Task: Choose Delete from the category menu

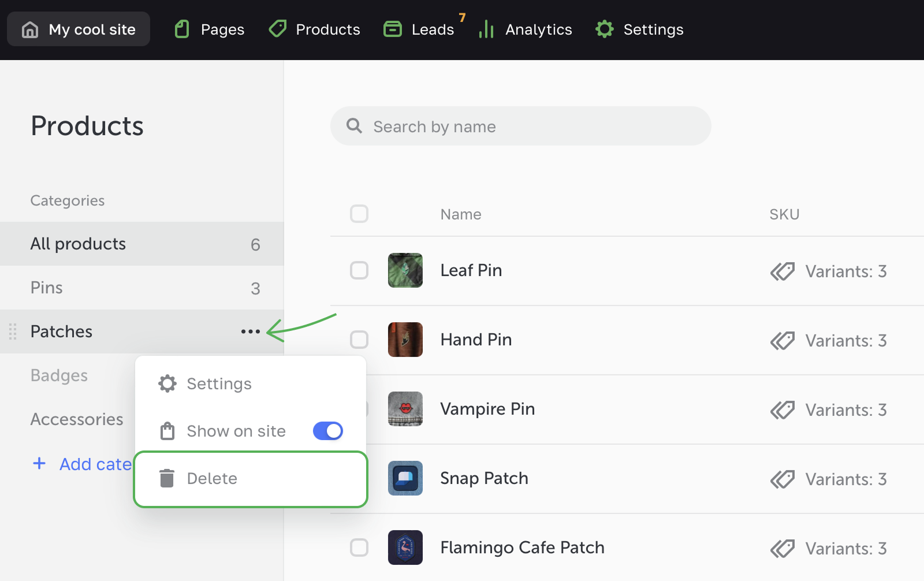Action: click(x=212, y=479)
